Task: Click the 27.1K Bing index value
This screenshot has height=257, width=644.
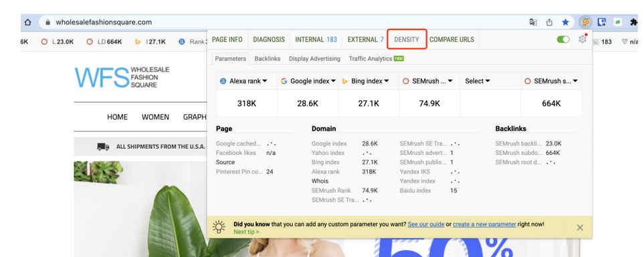Action: [368, 103]
